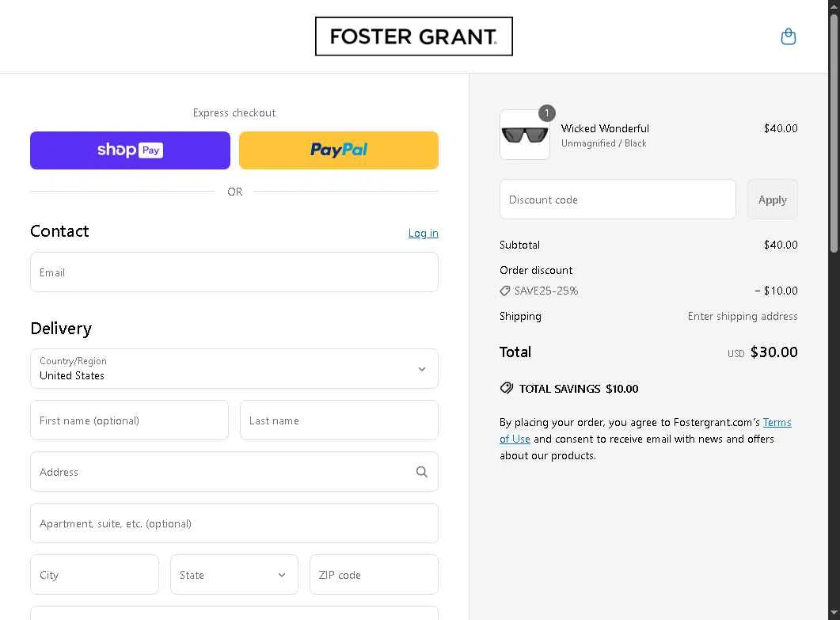Select the First name field
Screen dimensions: 840x620
tap(129, 420)
